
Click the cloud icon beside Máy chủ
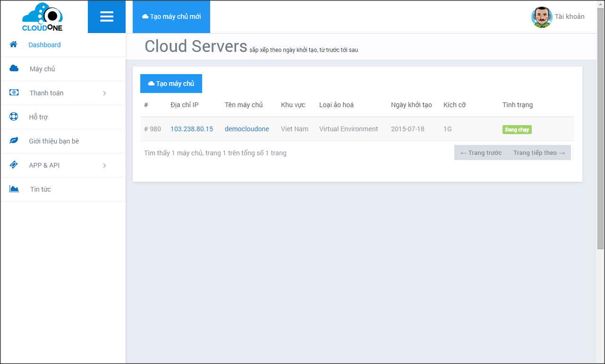14,68
